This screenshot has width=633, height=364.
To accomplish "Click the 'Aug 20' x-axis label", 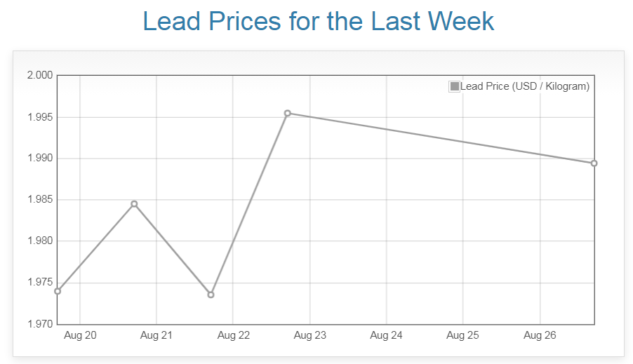I will point(79,335).
